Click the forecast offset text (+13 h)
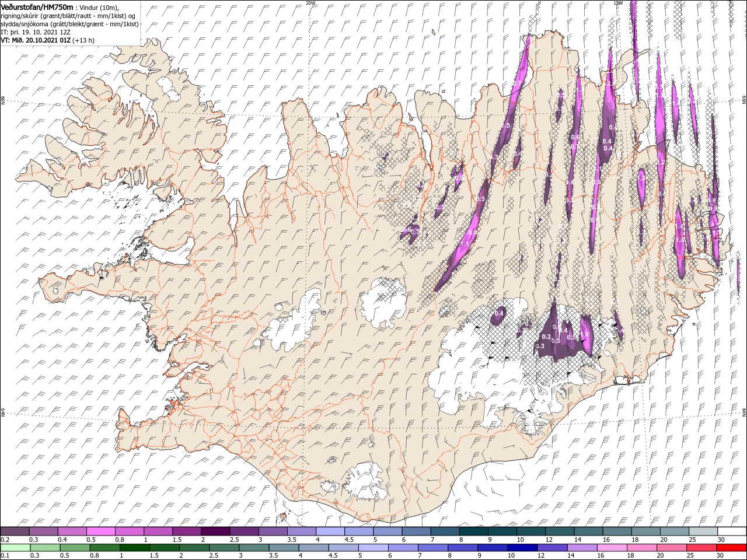Image resolution: width=747 pixels, height=560 pixels. 84,40
